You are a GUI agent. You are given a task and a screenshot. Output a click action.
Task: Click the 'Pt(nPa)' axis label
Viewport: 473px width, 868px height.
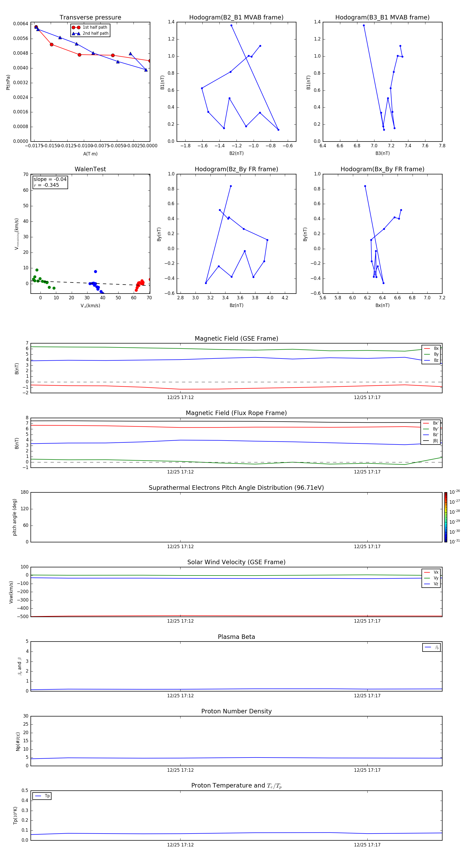click(x=8, y=82)
